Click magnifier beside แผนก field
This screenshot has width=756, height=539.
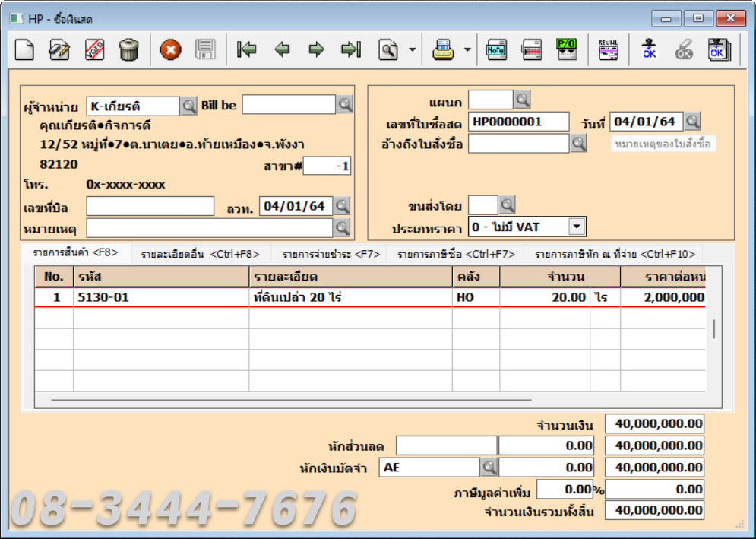pyautogui.click(x=522, y=100)
